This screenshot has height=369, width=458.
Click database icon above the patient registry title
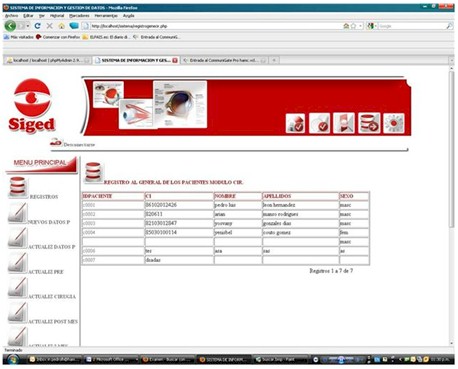coord(94,172)
